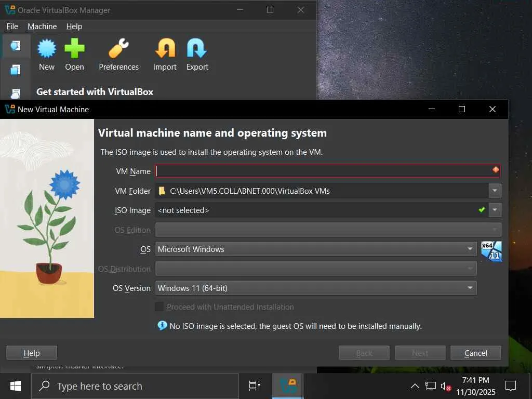Open OS Version dropdown showing Windows 11

pos(316,288)
